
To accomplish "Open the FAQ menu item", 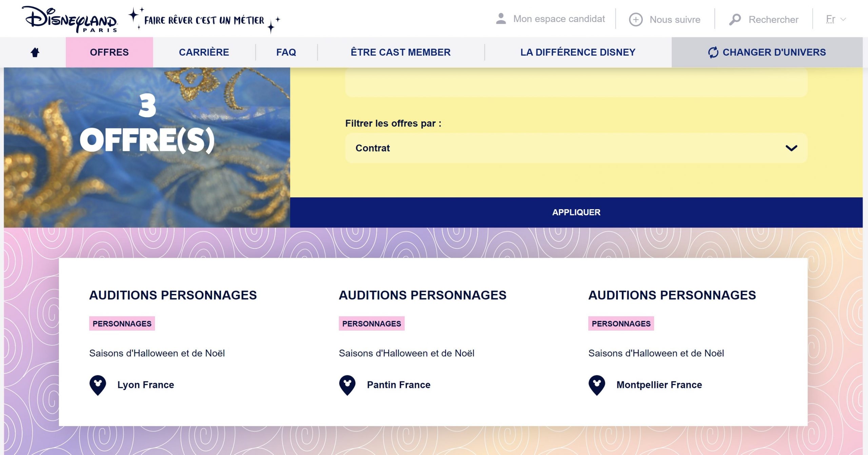I will click(286, 52).
